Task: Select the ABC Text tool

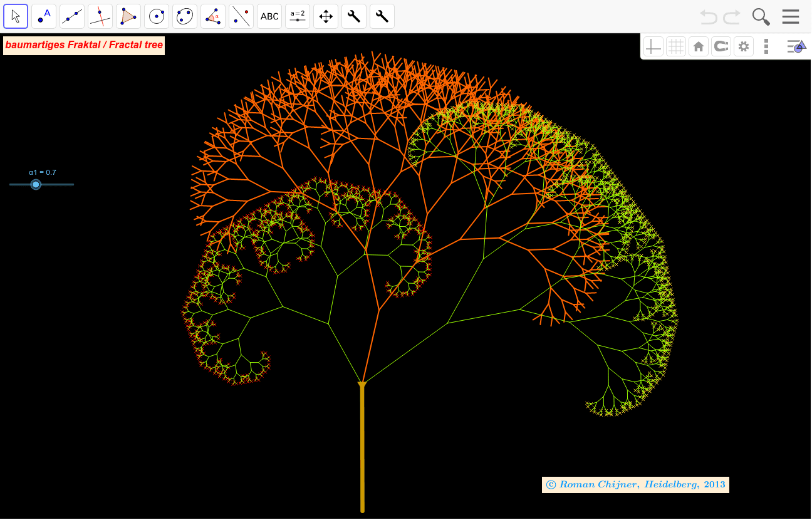Action: pyautogui.click(x=269, y=16)
